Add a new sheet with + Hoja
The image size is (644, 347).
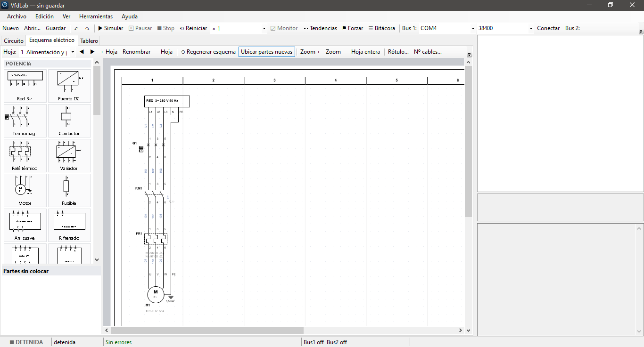109,52
